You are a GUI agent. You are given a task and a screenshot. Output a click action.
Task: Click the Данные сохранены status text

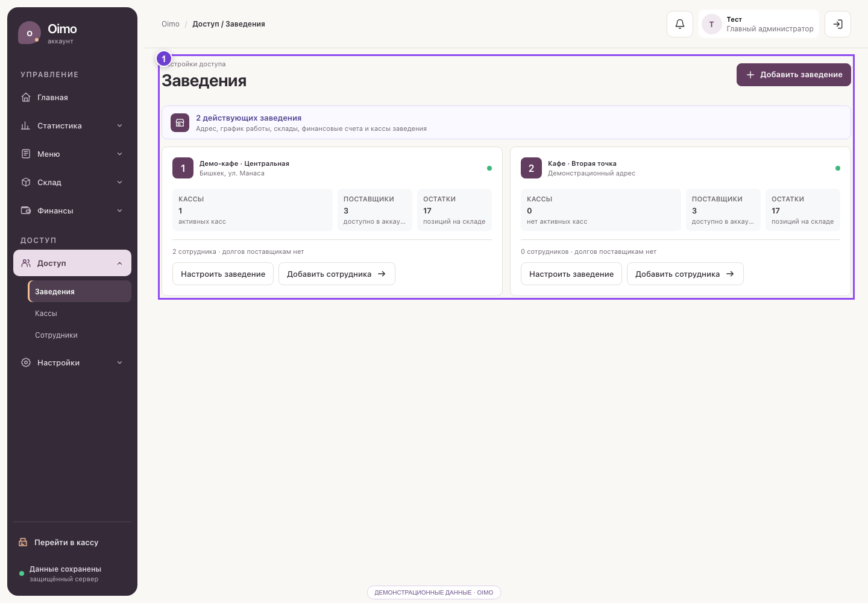[65, 569]
